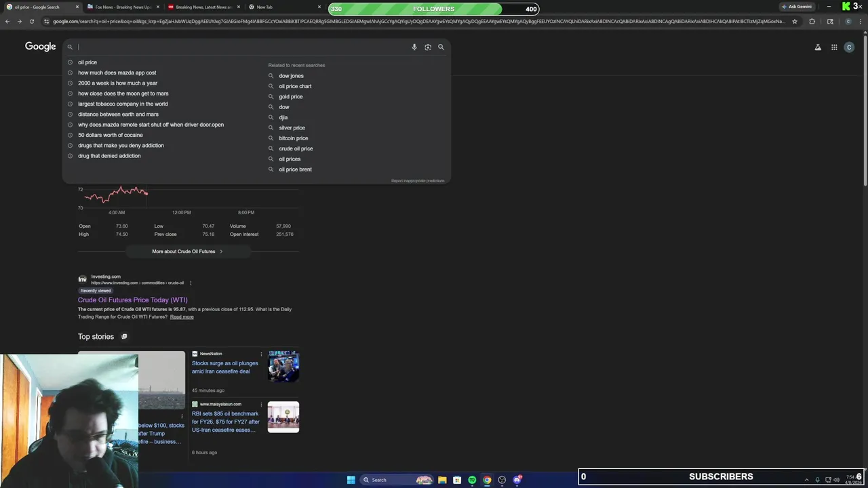Viewport: 868px width, 488px height.
Task: Open the Google account avatar
Action: 849,47
